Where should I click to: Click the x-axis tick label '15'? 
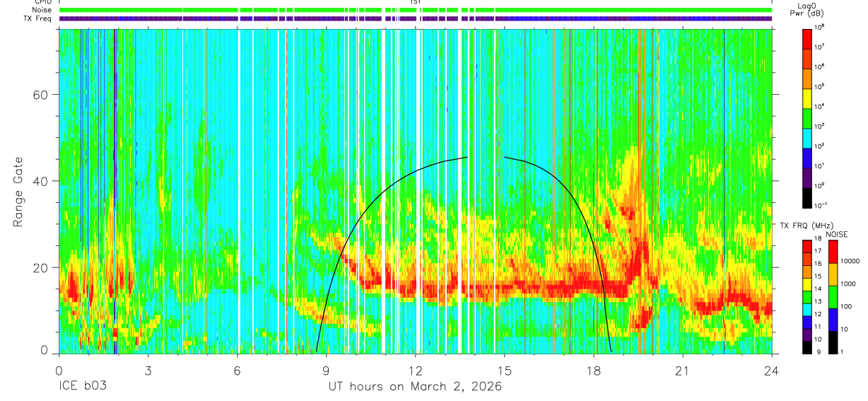coord(505,370)
